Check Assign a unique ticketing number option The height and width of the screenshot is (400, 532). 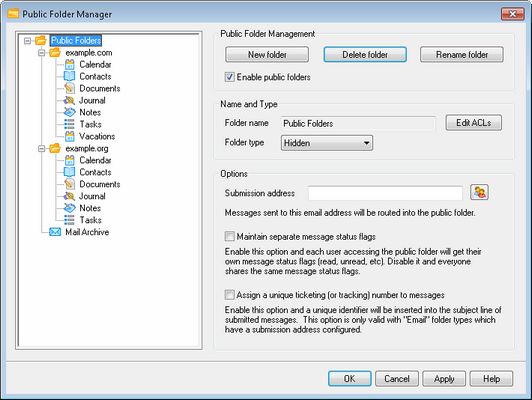pyautogui.click(x=230, y=294)
